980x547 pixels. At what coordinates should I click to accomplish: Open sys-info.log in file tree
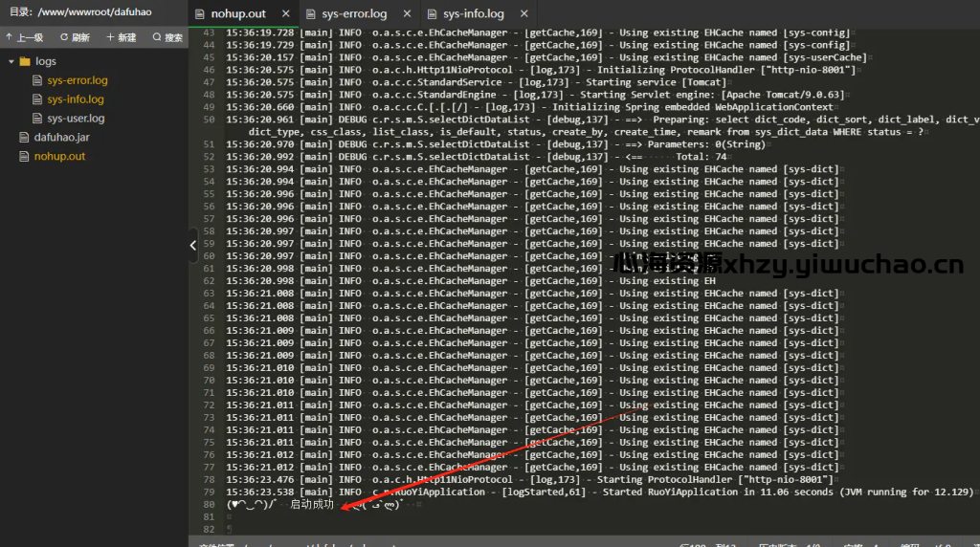[75, 99]
